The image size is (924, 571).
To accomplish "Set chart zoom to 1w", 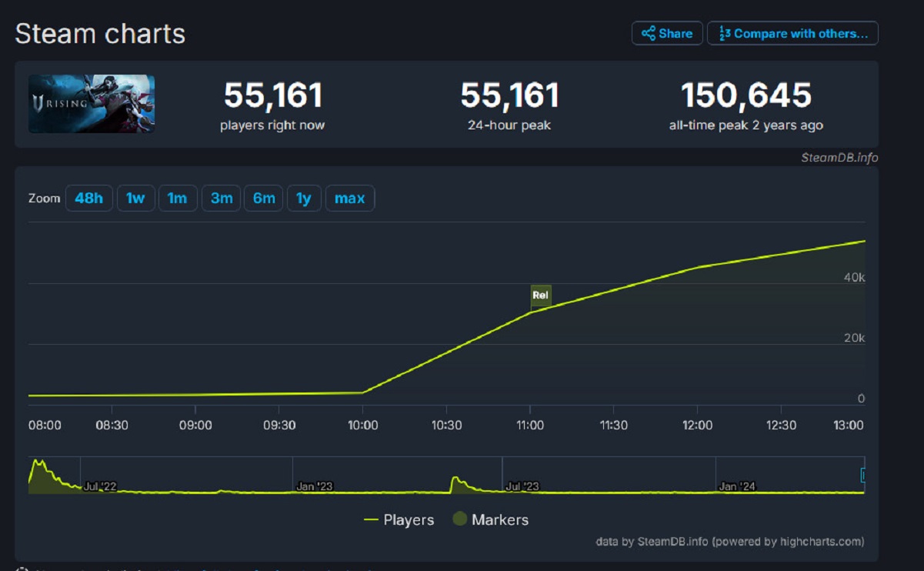I will (135, 199).
